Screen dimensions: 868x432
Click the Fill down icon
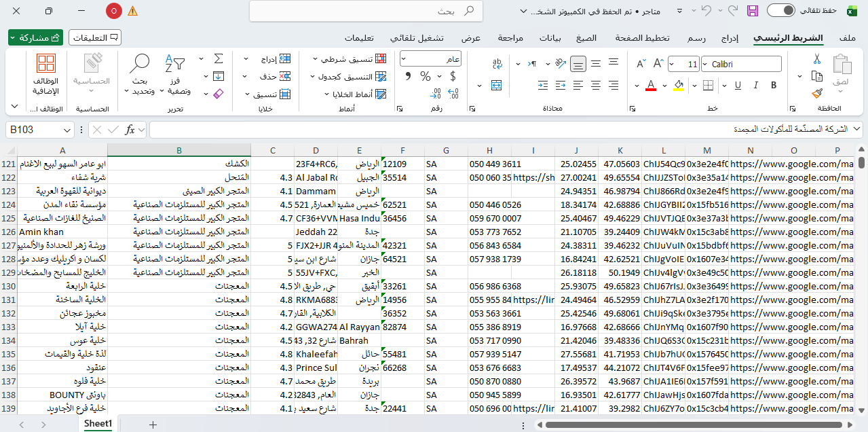tap(219, 76)
